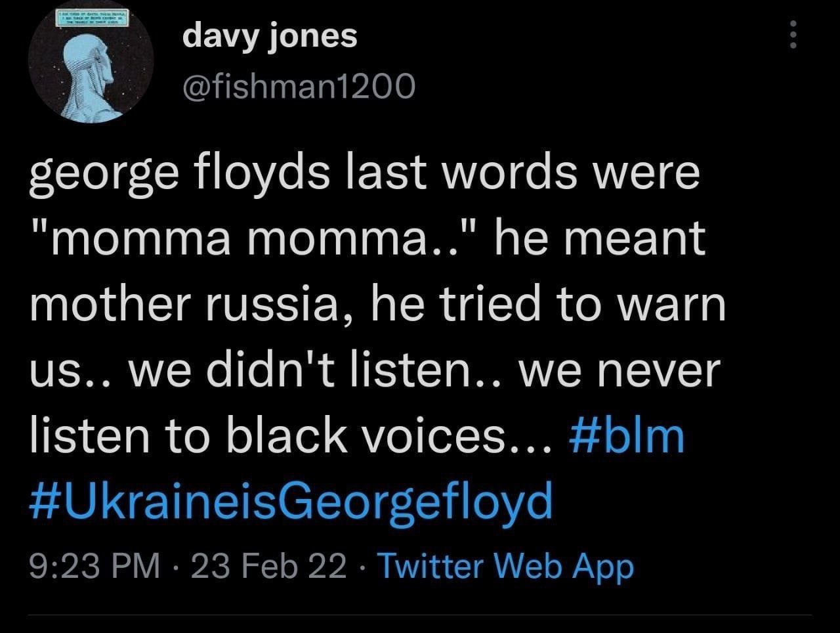Image resolution: width=840 pixels, height=633 pixels.
Task: Open the #blm hashtag
Action: [x=628, y=435]
